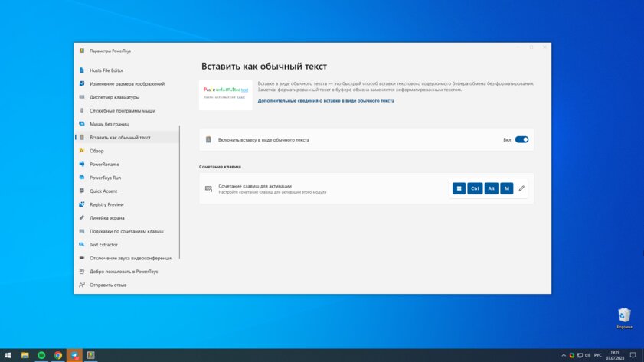Click the Text Extractor sidebar icon
Image resolution: width=644 pixels, height=362 pixels.
pyautogui.click(x=82, y=245)
